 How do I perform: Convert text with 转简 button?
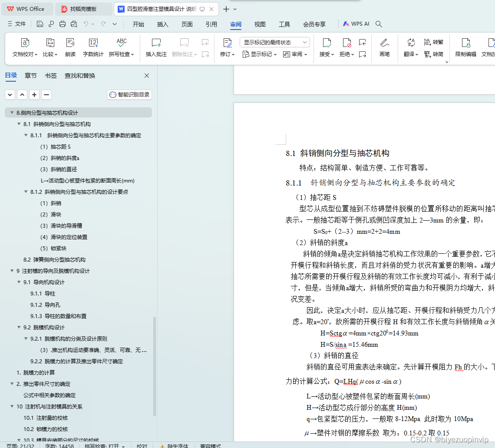coord(434,54)
